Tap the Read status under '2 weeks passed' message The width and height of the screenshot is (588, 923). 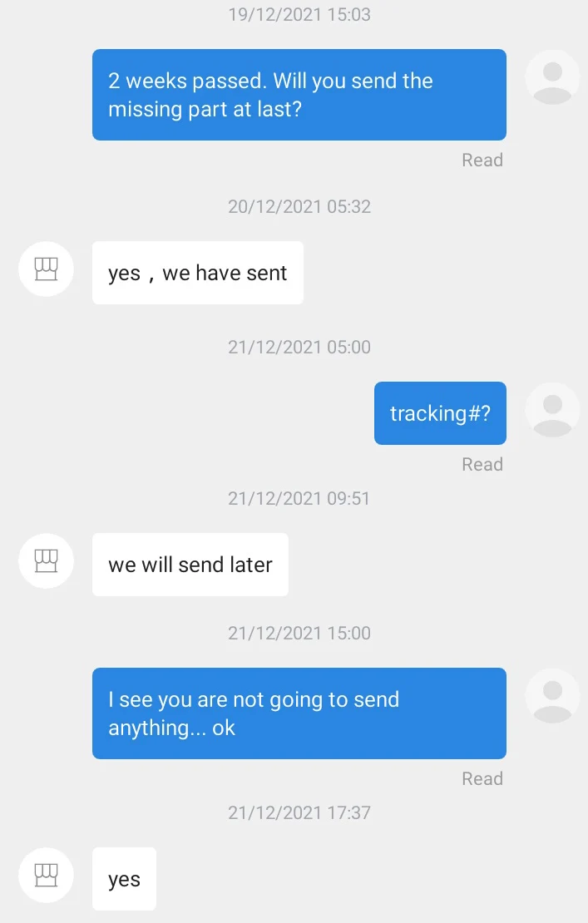(482, 160)
